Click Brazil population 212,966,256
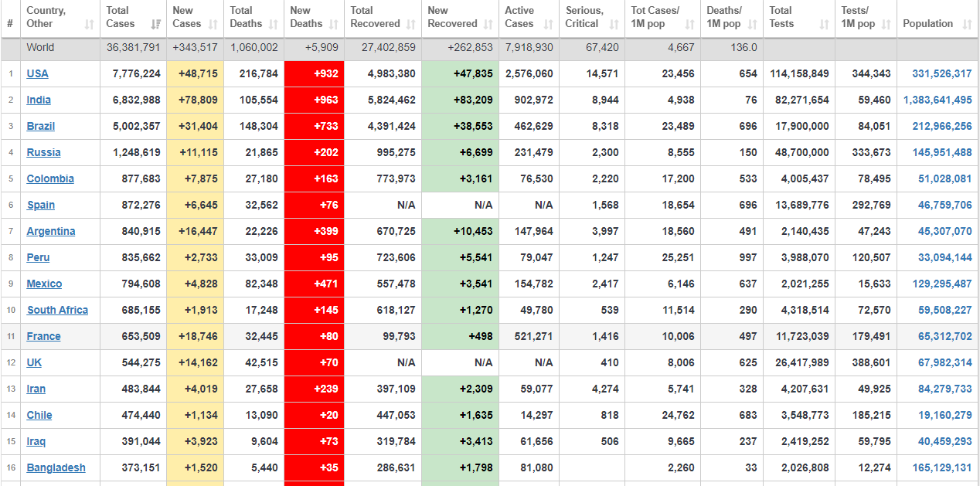Screen dimensions: 980x486 [x=942, y=126]
